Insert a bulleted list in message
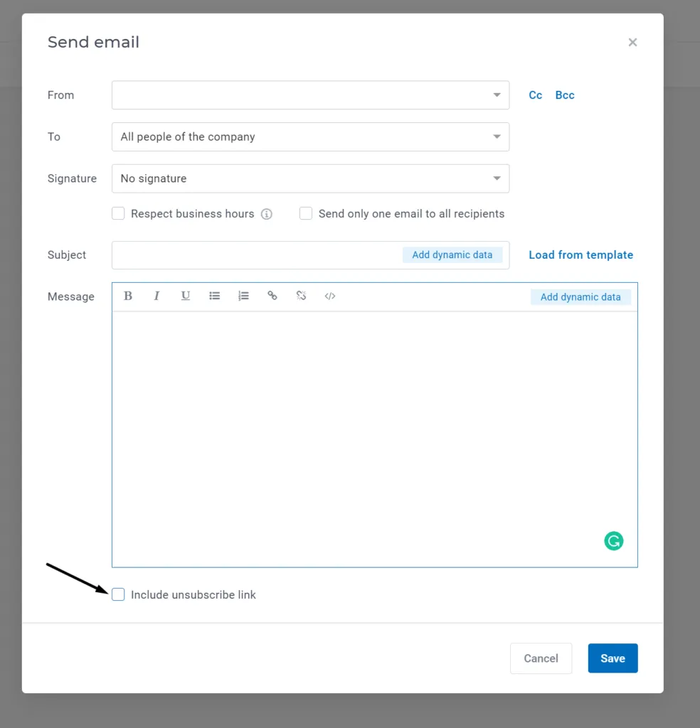 [214, 296]
